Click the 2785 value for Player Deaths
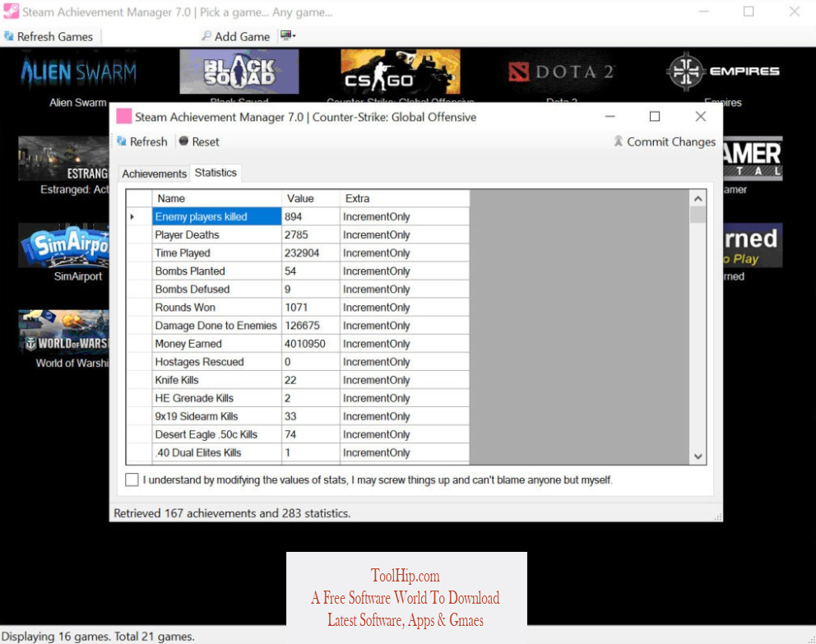The image size is (816, 644). click(311, 234)
